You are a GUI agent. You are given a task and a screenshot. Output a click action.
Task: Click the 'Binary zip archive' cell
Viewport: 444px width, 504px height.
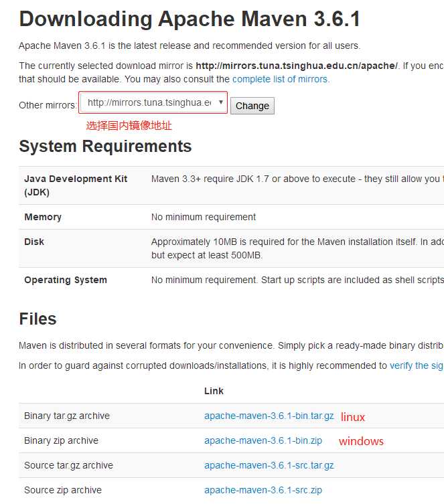(61, 440)
